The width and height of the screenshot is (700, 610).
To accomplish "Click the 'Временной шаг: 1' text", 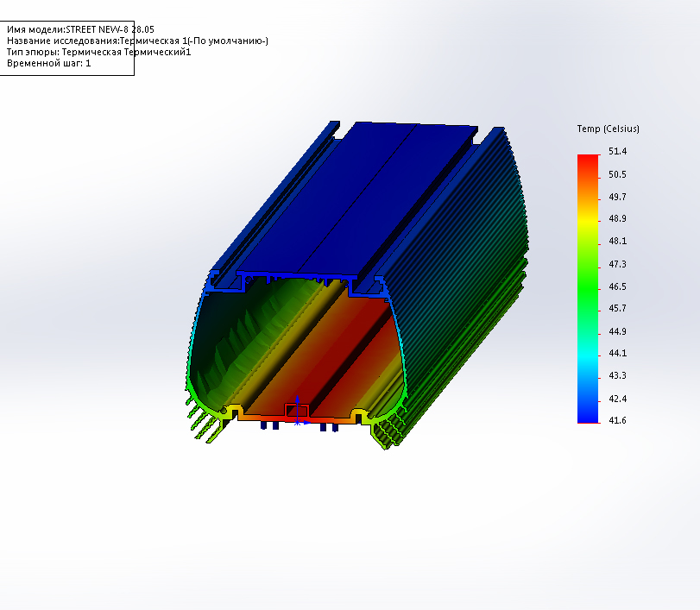I will (x=48, y=63).
